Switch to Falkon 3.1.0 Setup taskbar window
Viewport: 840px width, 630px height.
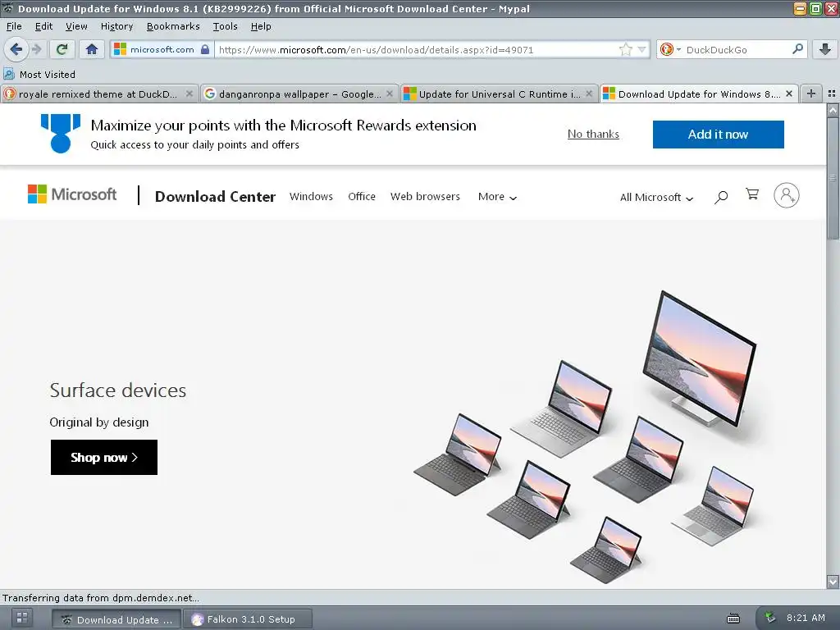pos(248,619)
